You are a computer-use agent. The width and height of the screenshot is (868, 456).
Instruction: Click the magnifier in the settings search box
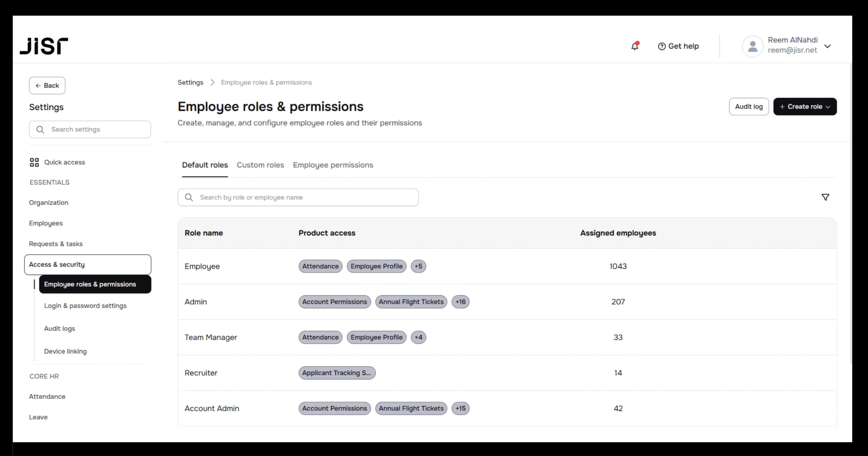click(40, 129)
